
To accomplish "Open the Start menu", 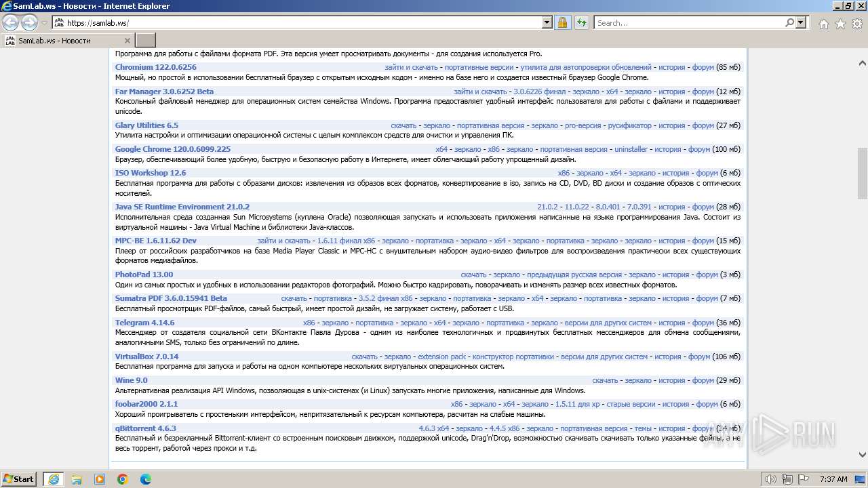I will pyautogui.click(x=19, y=479).
